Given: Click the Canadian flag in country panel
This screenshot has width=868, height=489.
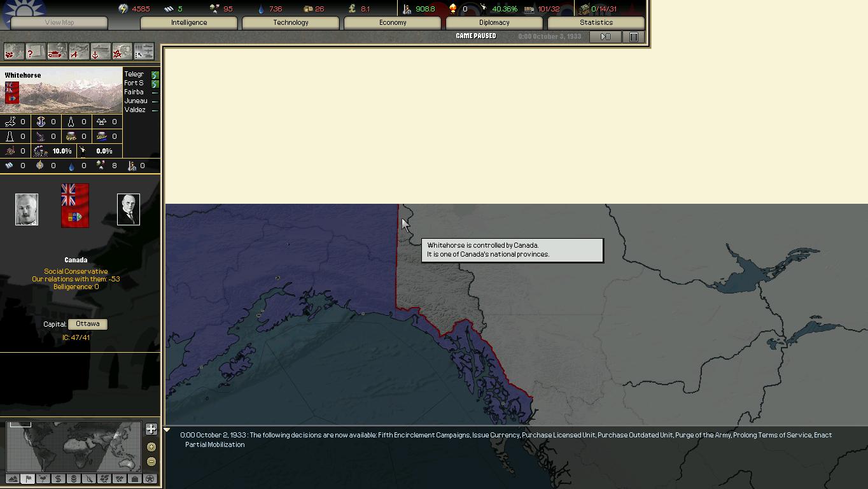Looking at the screenshot, I should pos(75,206).
